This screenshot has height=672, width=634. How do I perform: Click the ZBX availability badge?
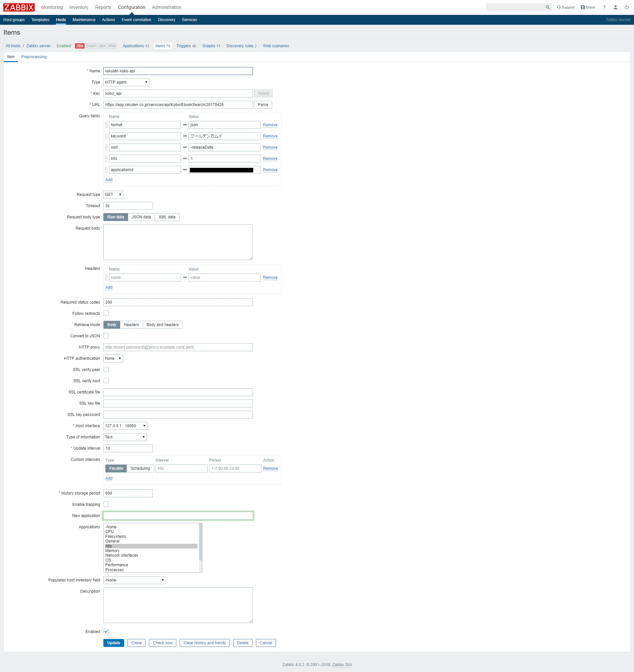point(80,46)
